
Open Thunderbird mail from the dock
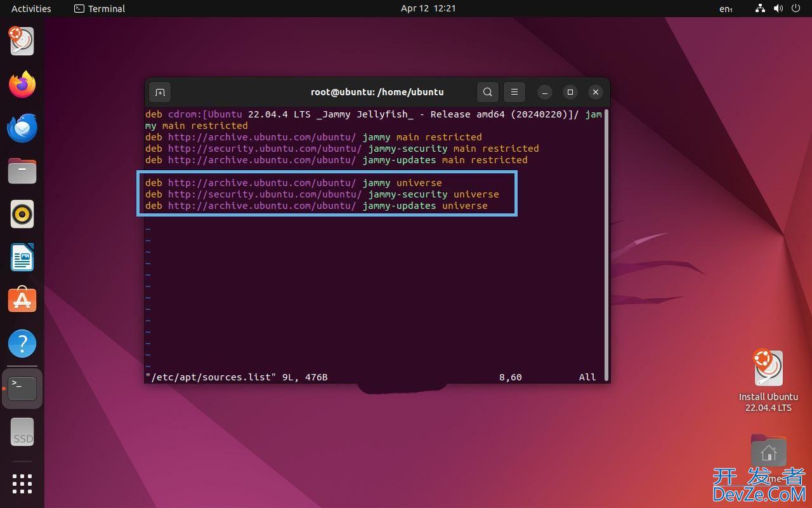[x=22, y=128]
